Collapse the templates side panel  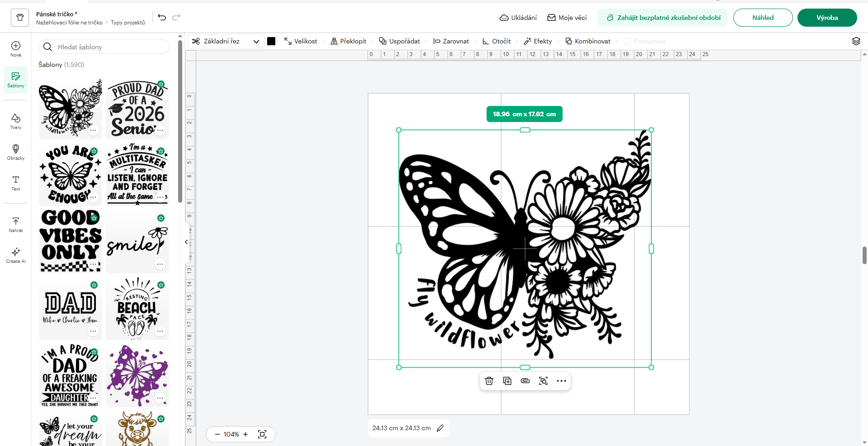coord(186,242)
